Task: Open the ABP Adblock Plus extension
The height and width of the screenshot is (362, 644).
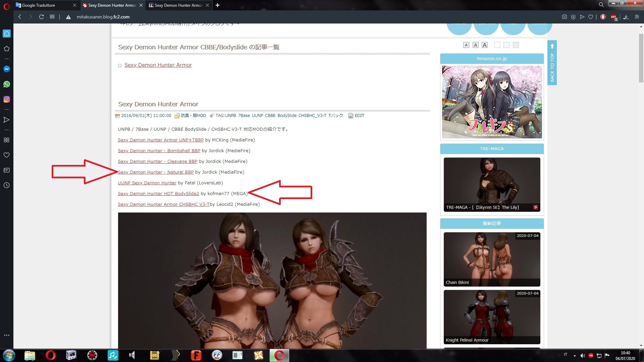Action: coord(613,17)
